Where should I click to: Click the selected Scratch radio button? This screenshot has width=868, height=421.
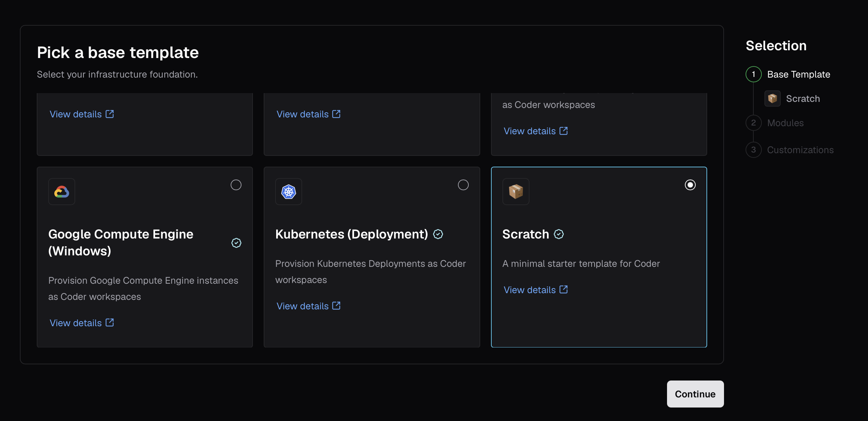[690, 185]
